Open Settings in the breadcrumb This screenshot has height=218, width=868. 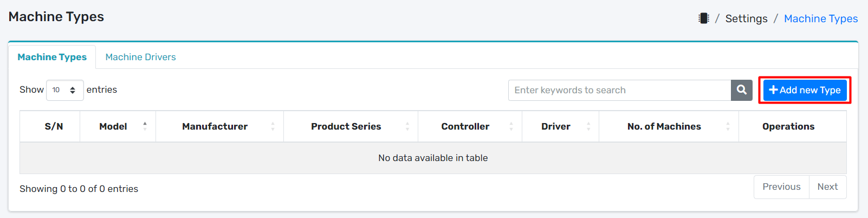(746, 18)
